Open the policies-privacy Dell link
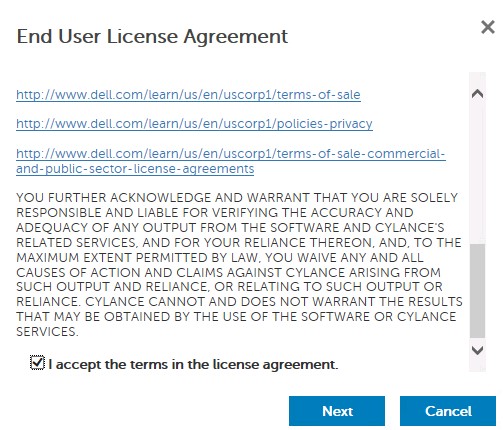503x430 pixels. tap(194, 124)
